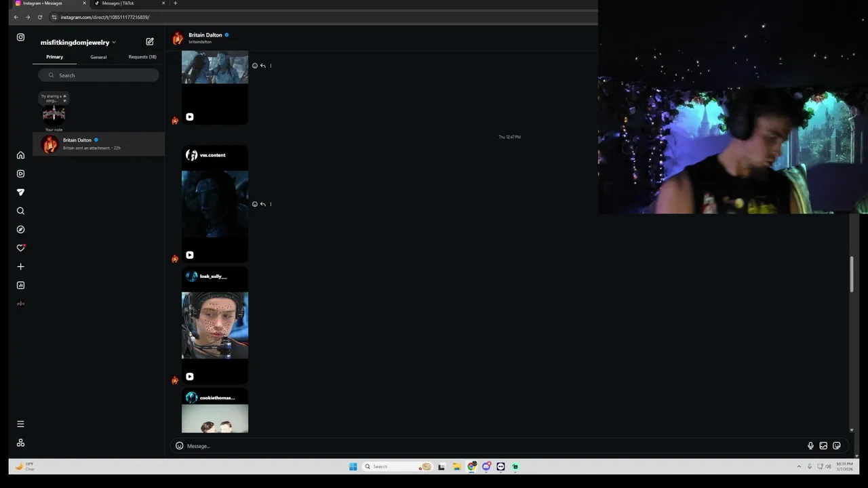The height and width of the screenshot is (488, 868).
Task: Go back in the browser
Action: click(x=16, y=17)
